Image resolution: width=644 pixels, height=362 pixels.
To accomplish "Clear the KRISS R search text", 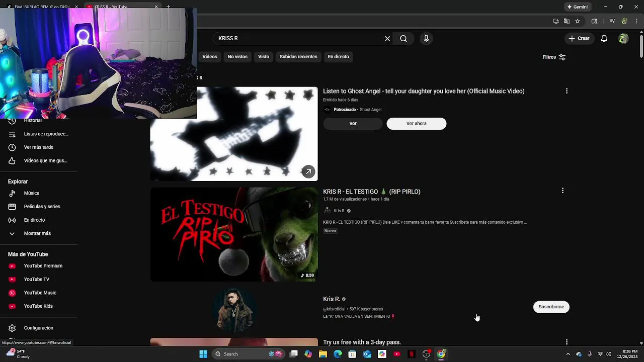I will tap(387, 38).
